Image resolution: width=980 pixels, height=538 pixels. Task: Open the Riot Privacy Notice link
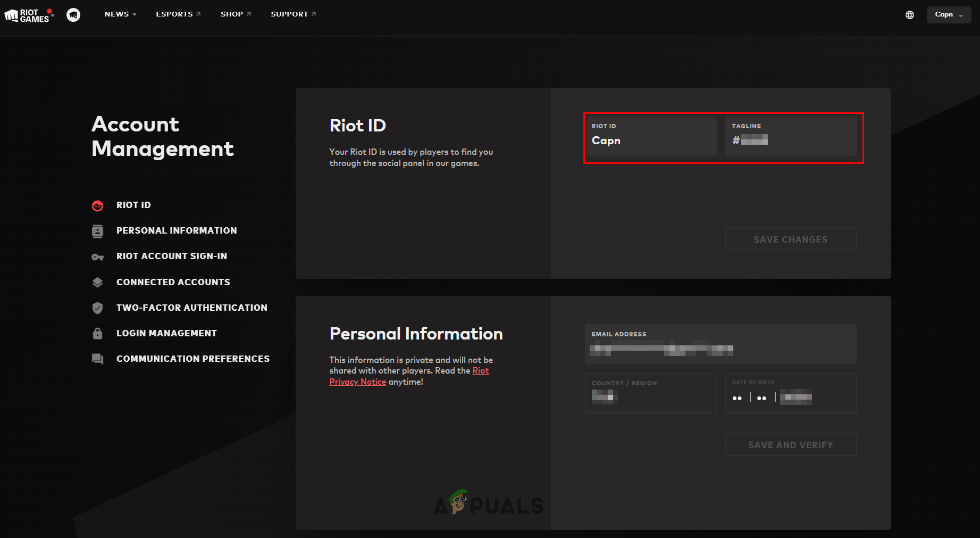(357, 382)
